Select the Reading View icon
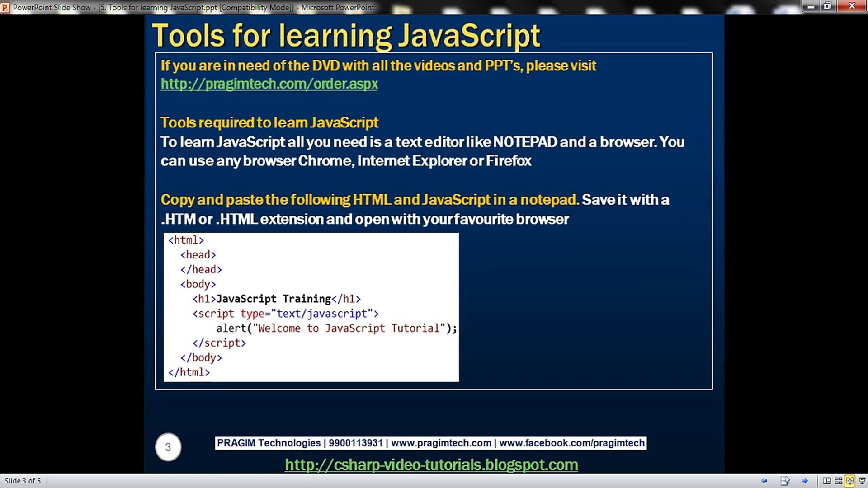868x488 pixels. (850, 481)
